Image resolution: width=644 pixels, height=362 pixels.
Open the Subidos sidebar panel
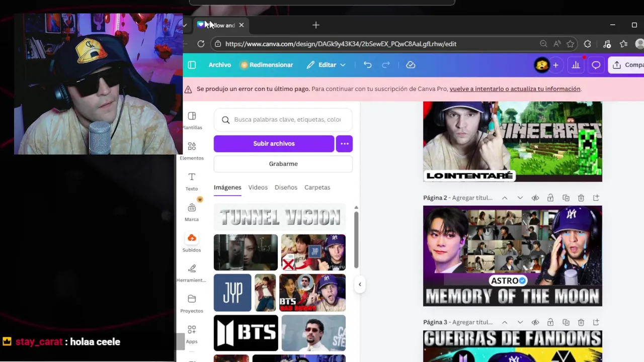click(x=192, y=243)
